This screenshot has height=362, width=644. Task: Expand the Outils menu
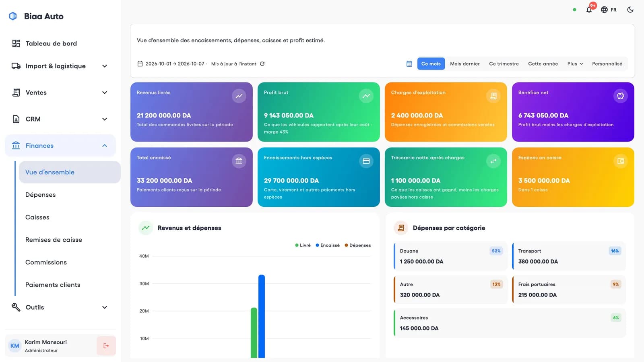tap(60, 307)
